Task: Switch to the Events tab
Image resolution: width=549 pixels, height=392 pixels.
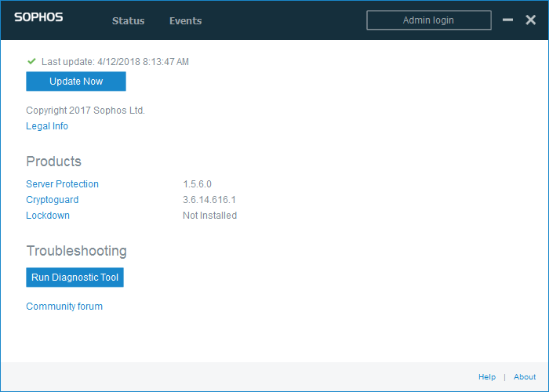Action: coord(186,21)
